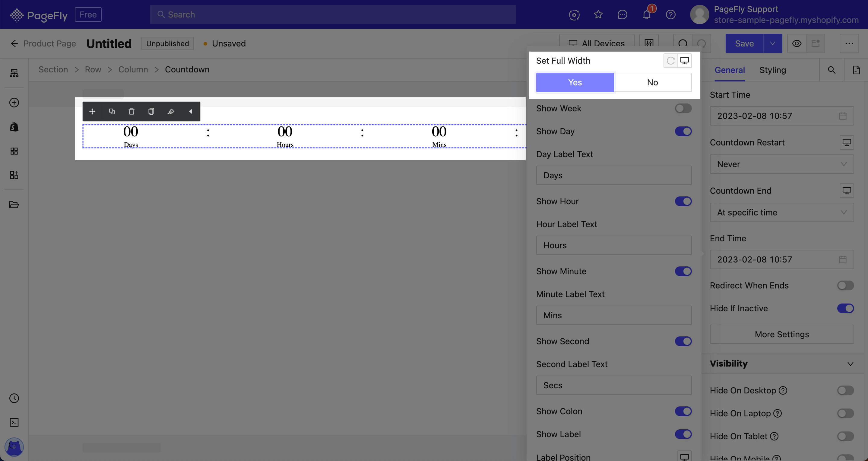The image size is (868, 461).
Task: Switch off the Show Minute toggle
Action: tap(683, 272)
